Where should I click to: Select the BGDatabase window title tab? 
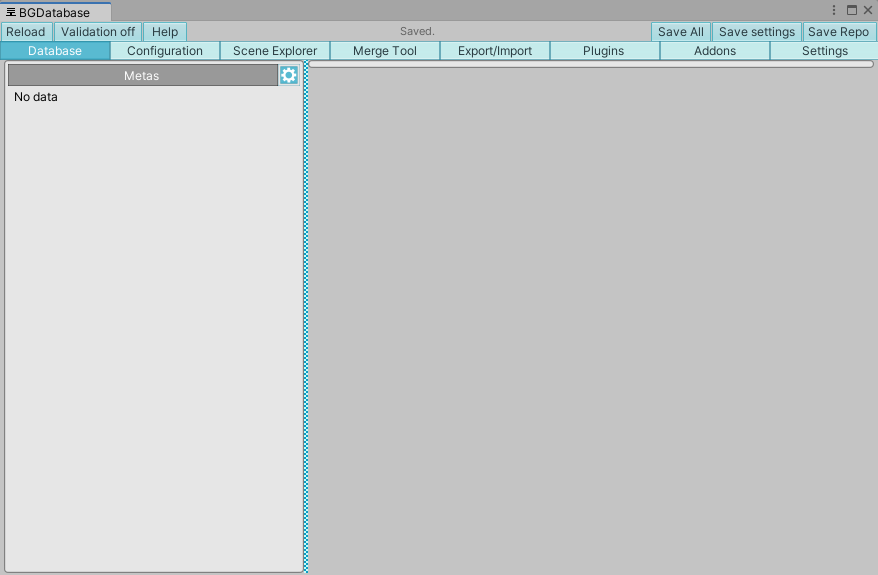[55, 12]
